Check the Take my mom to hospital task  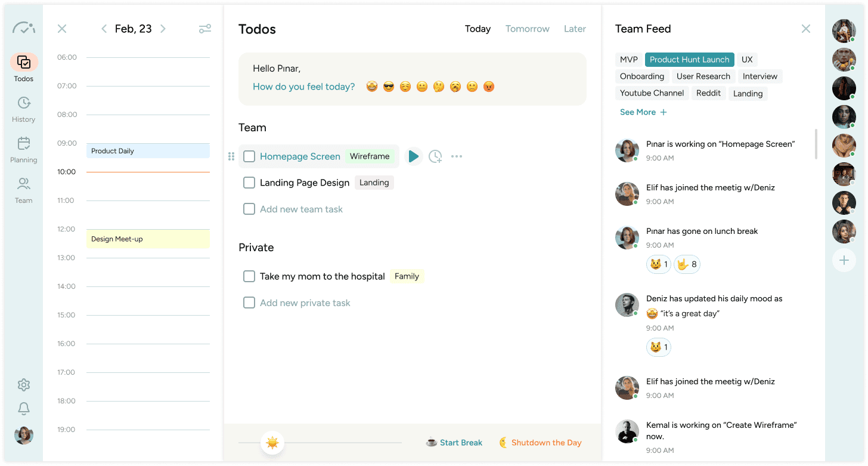(249, 276)
